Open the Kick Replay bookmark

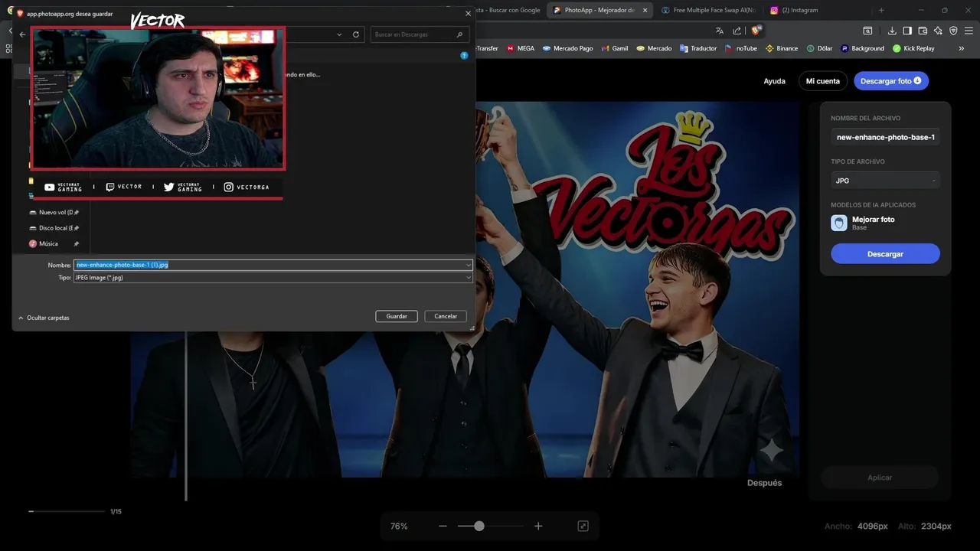point(913,48)
